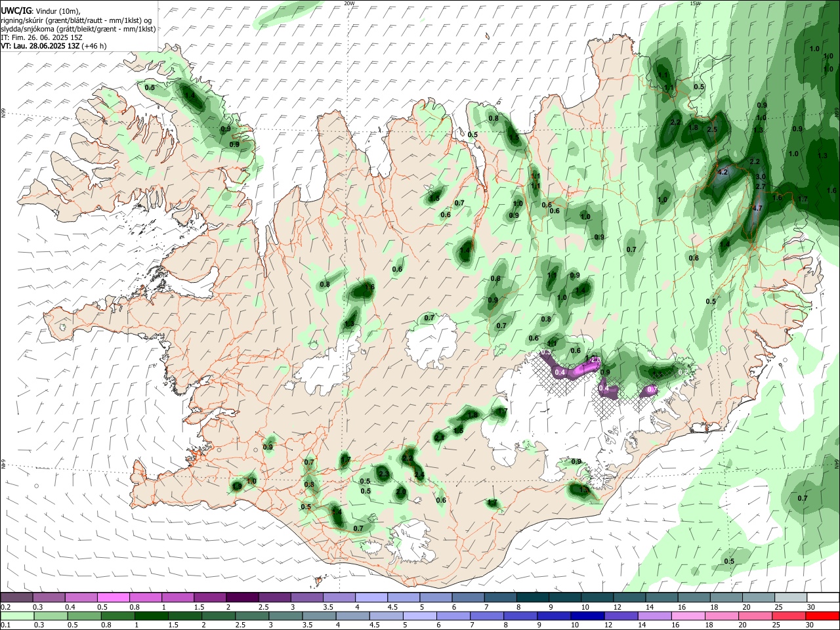This screenshot has height=630, width=840.
Task: Click the 'slydda/snjókoma' legend description line
Action: [78, 29]
